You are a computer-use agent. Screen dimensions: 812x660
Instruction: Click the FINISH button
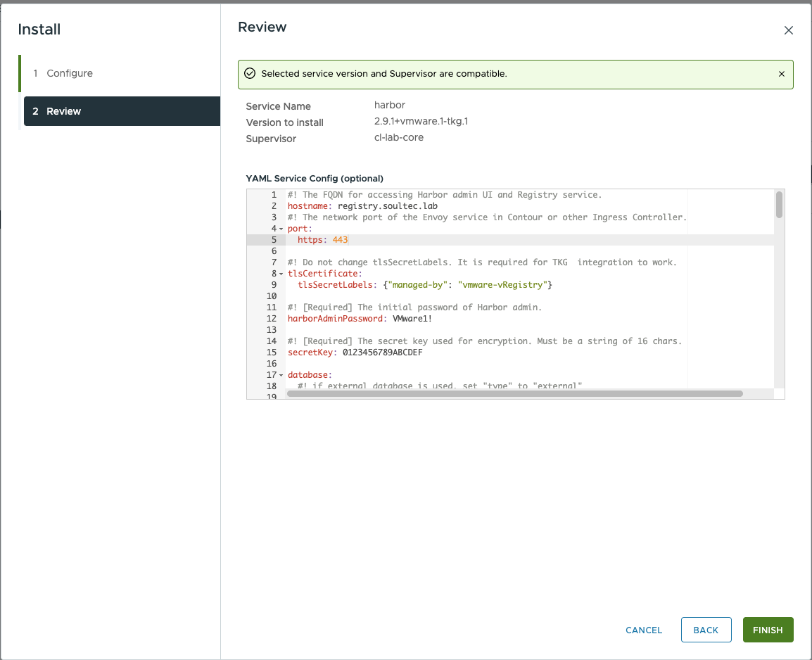click(x=768, y=630)
